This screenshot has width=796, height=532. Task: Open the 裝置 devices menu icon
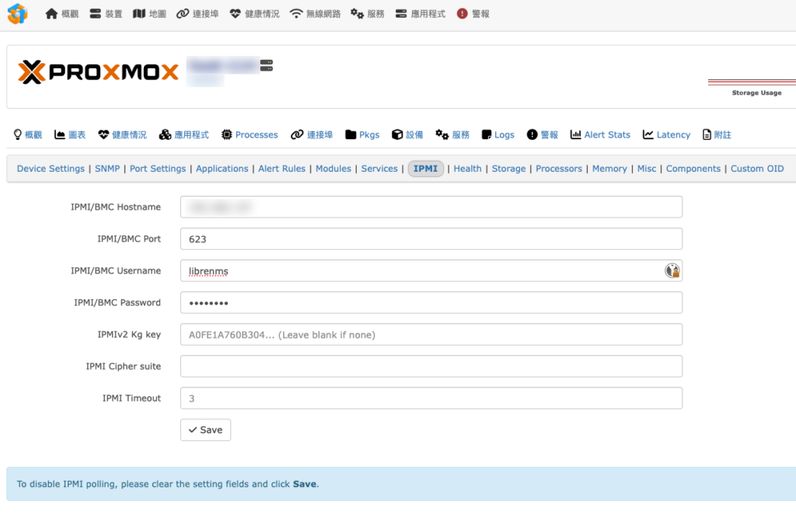coord(96,14)
